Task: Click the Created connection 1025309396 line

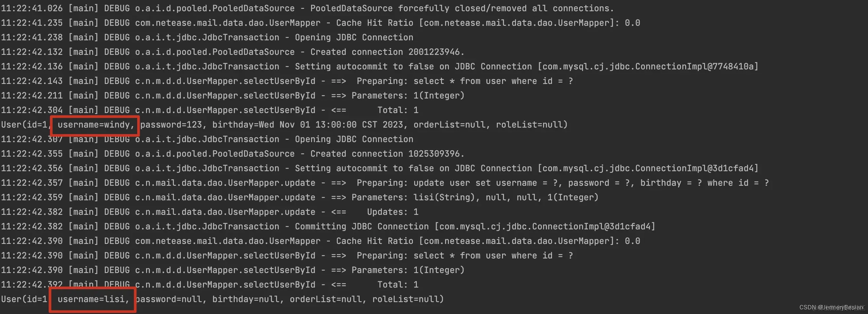Action: (233, 154)
